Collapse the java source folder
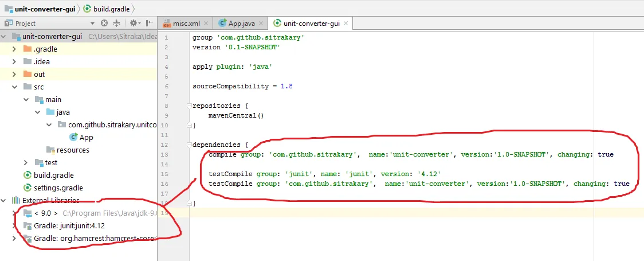 [x=37, y=112]
